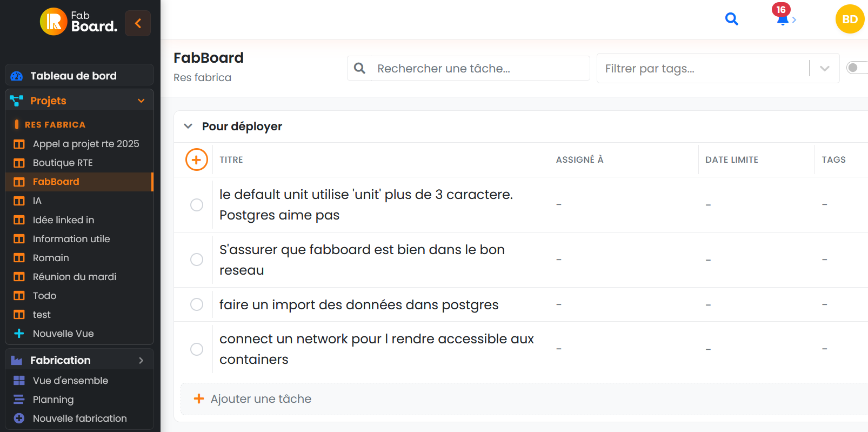This screenshot has width=868, height=432.
Task: Select the Tableau de bord dashboard icon
Action: (x=16, y=75)
